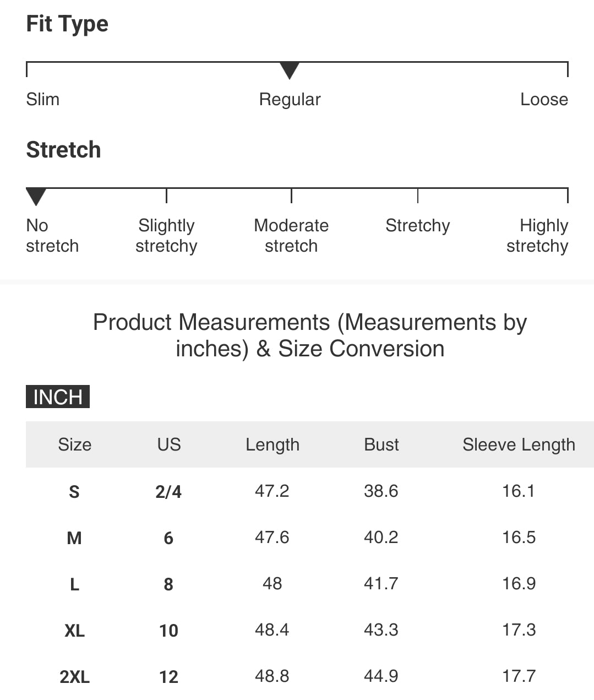Click the M sleeve length value 16.5
Screen dimensions: 594x700
(519, 537)
